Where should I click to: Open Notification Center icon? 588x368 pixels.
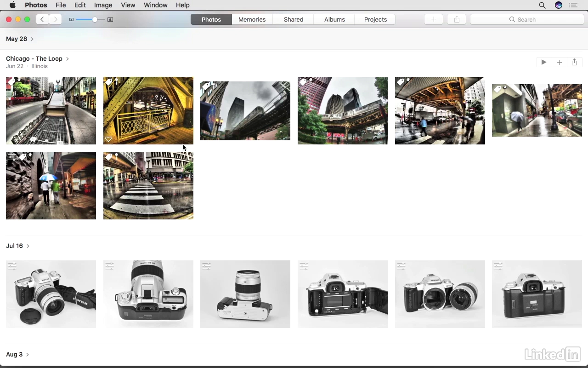click(x=573, y=5)
